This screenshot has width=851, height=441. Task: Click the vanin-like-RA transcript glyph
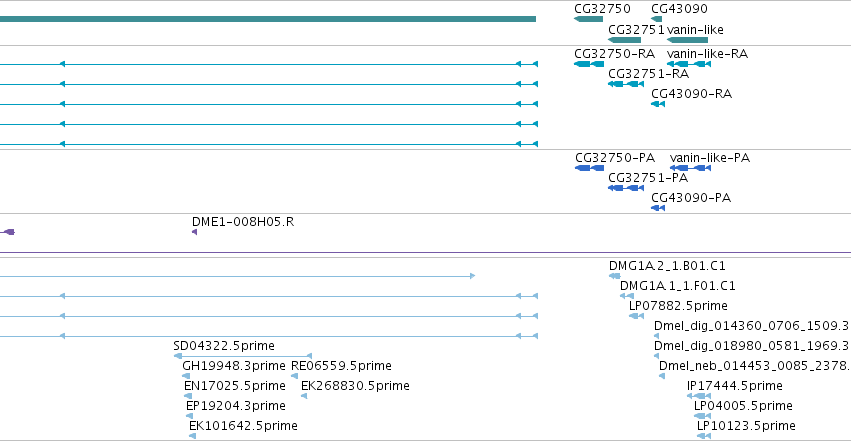point(689,64)
